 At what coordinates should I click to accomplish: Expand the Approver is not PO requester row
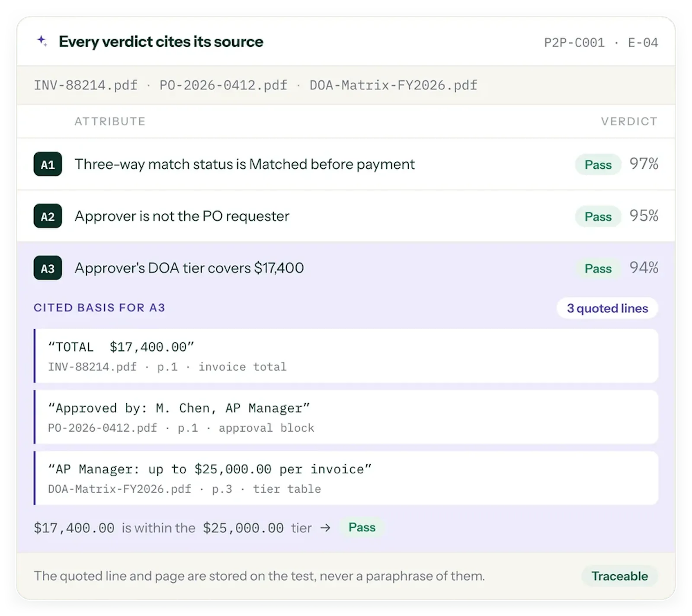[346, 216]
